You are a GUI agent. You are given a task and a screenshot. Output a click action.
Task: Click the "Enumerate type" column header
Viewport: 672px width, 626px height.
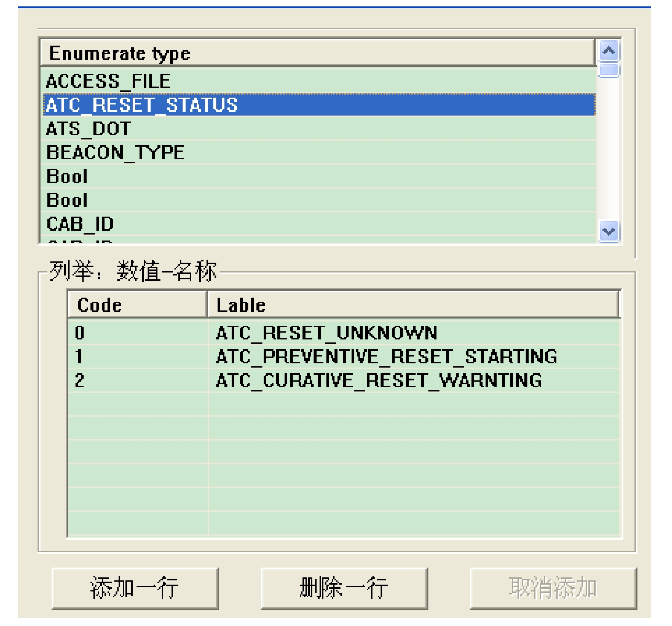point(317,53)
